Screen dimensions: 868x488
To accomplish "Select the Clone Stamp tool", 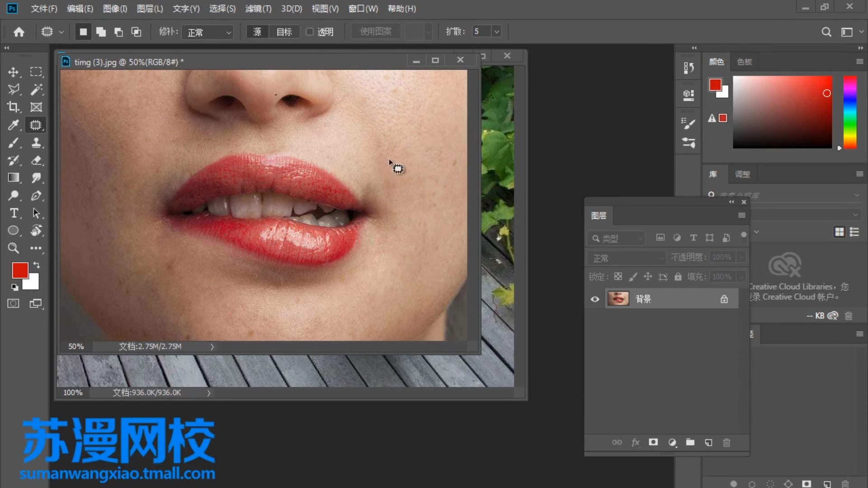I will click(36, 143).
